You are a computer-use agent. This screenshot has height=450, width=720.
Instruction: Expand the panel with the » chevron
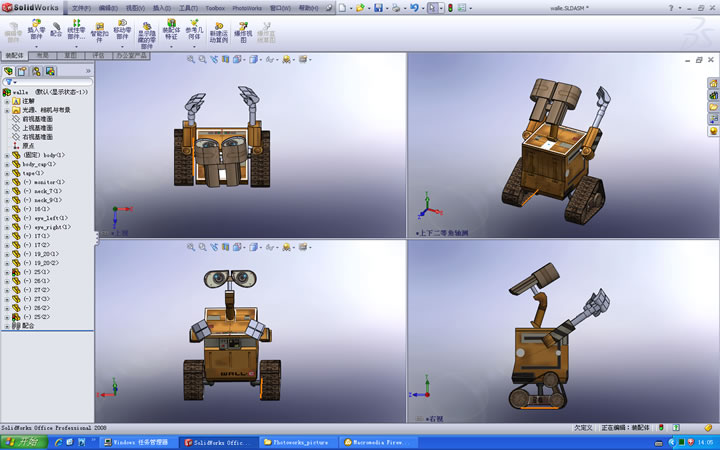tap(88, 71)
